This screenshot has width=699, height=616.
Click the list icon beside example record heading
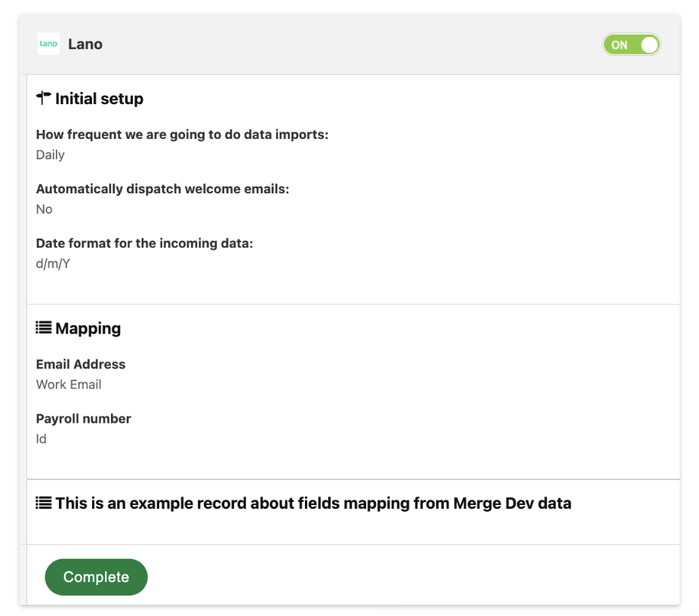click(x=44, y=503)
